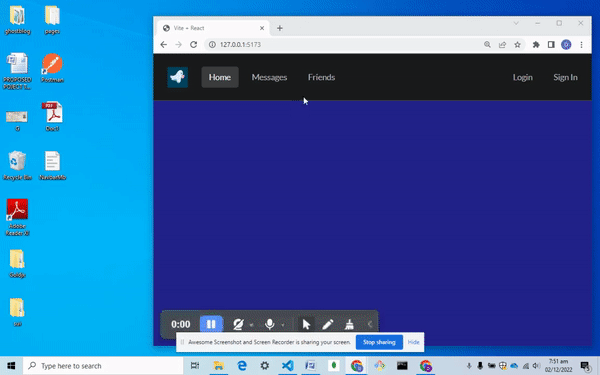Open the notification center icon
The image size is (600, 375).
(x=585, y=366)
